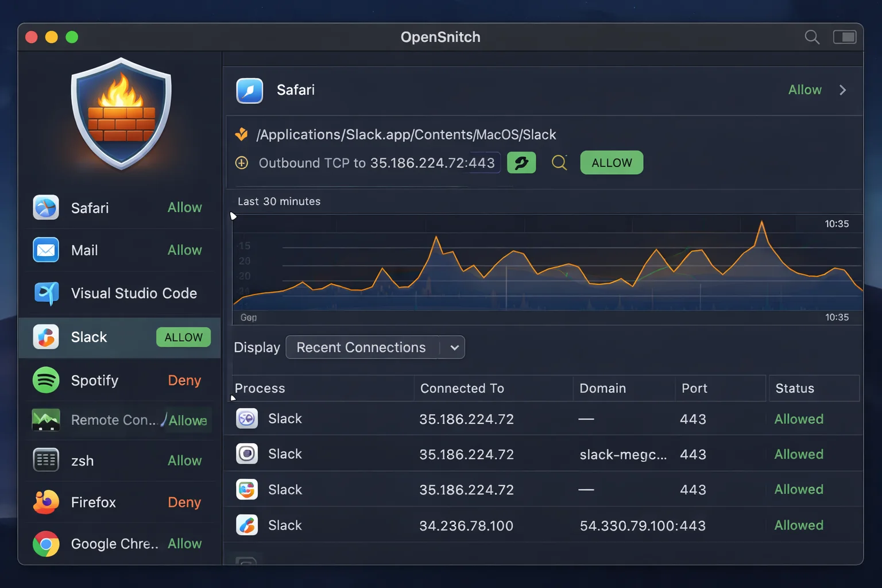
Task: Toggle the Spotify Deny rule
Action: coord(184,380)
